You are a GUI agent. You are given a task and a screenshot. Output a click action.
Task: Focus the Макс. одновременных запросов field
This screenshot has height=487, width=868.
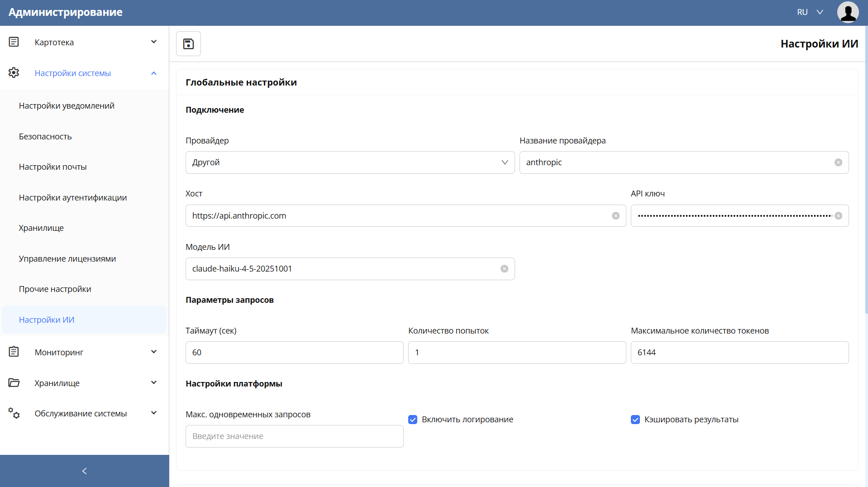294,436
